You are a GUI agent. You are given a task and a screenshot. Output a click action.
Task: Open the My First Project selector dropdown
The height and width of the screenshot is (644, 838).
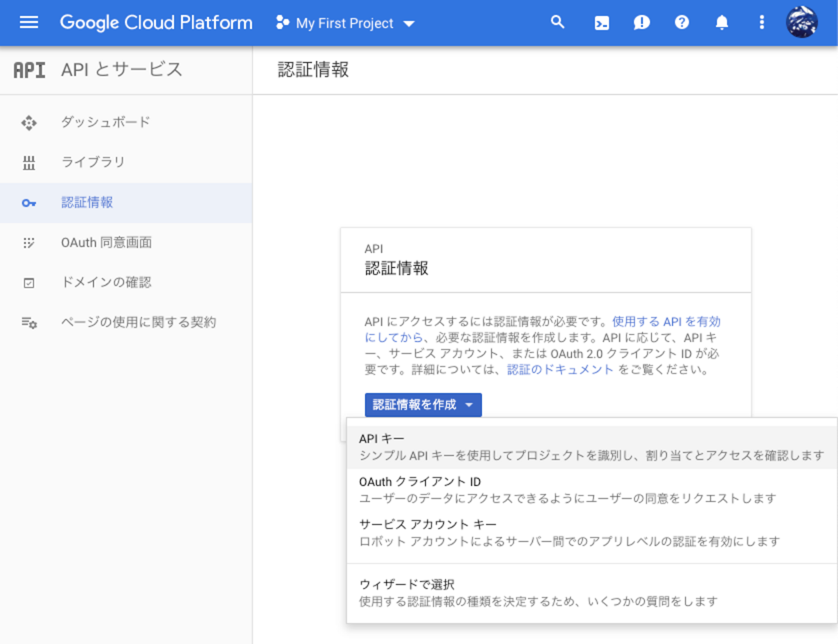345,23
